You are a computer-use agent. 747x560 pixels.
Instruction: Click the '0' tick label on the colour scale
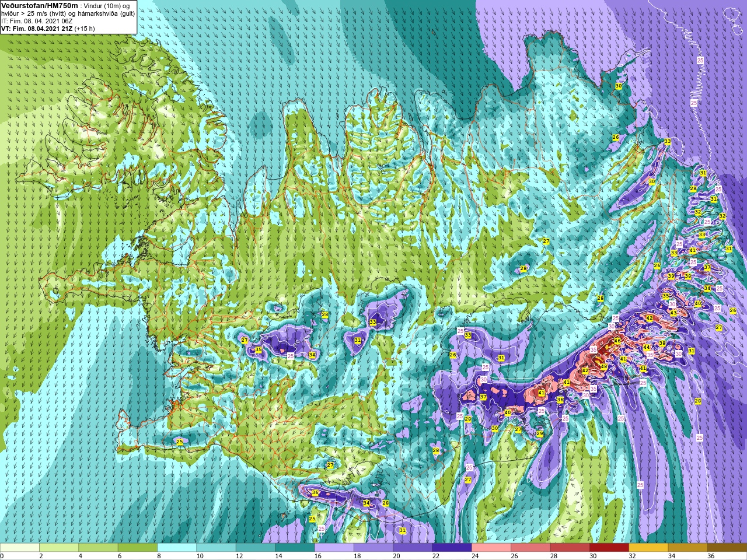(x=2, y=556)
